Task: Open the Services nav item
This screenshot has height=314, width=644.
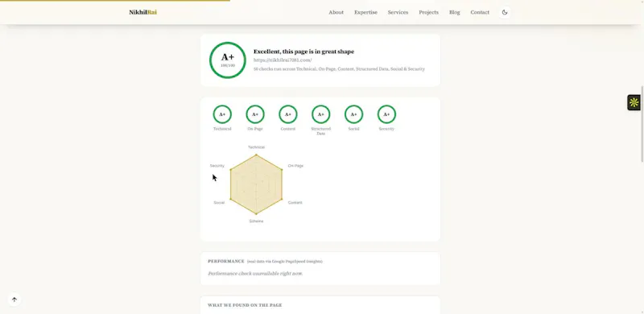Action: [398, 12]
